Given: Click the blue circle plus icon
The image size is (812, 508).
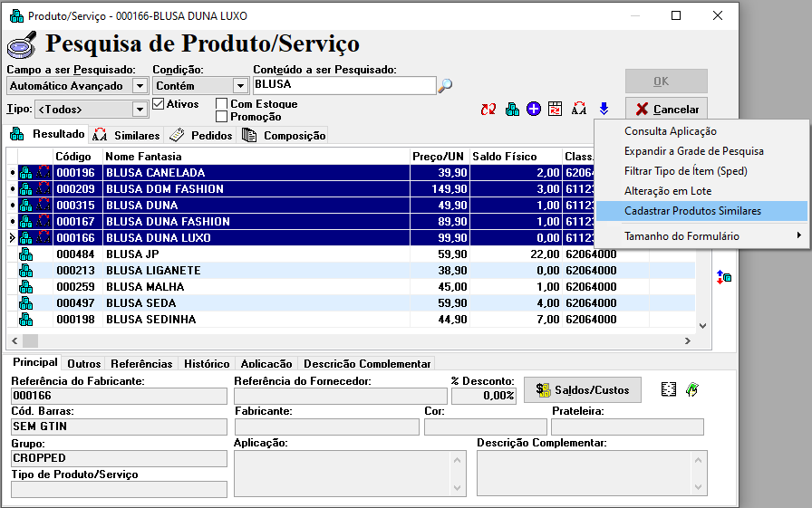Looking at the screenshot, I should [x=534, y=109].
